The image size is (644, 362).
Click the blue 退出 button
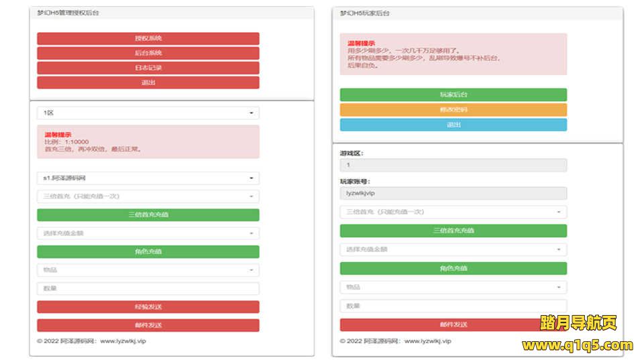click(x=453, y=125)
